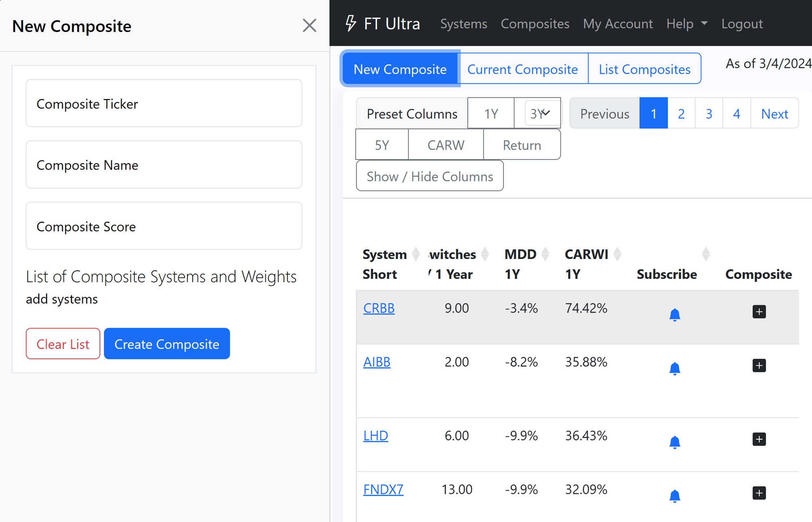812x522 pixels.
Task: Sort by Switches 1 Year column arrows
Action: pos(485,254)
